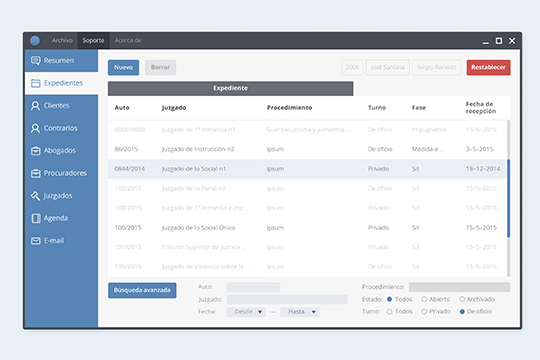Remove the 2008 filter tag
The image size is (540, 360).
pos(352,67)
